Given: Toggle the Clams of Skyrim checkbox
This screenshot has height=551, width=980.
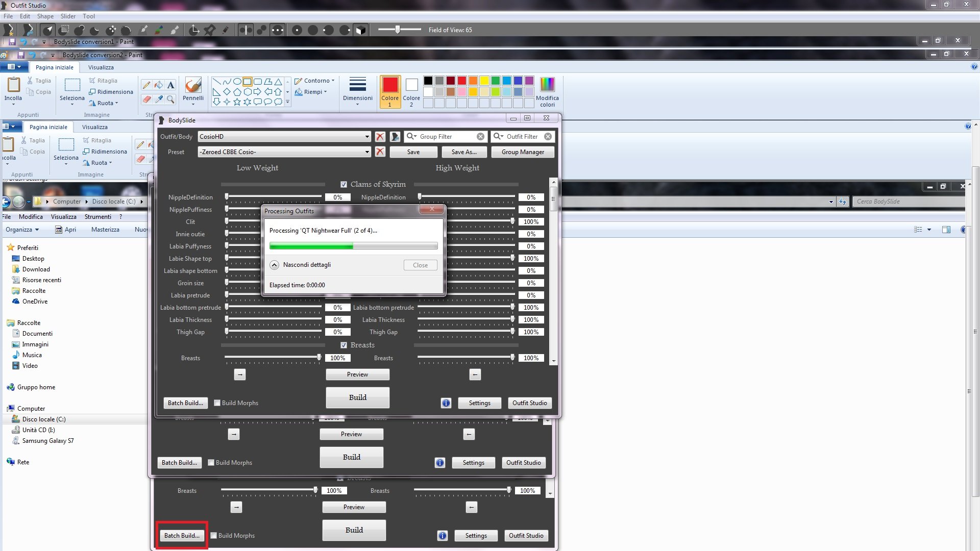Looking at the screenshot, I should point(344,184).
